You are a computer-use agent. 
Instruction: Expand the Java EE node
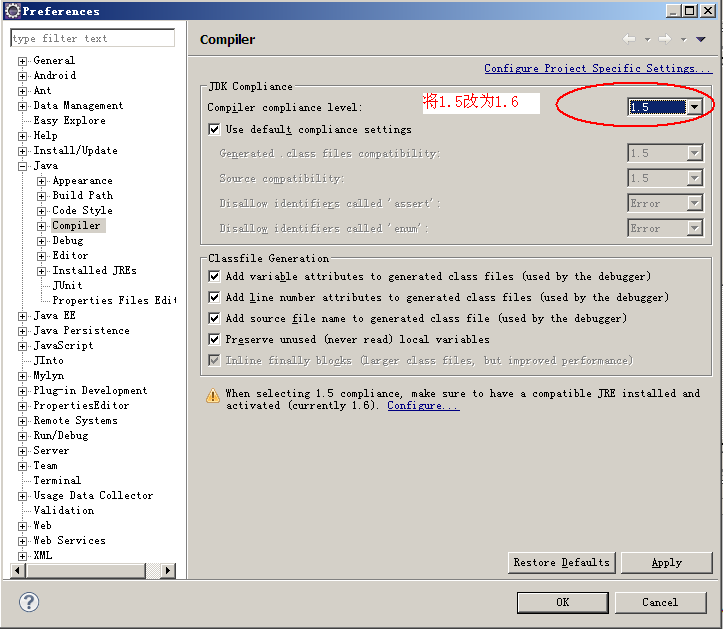(x=22, y=316)
